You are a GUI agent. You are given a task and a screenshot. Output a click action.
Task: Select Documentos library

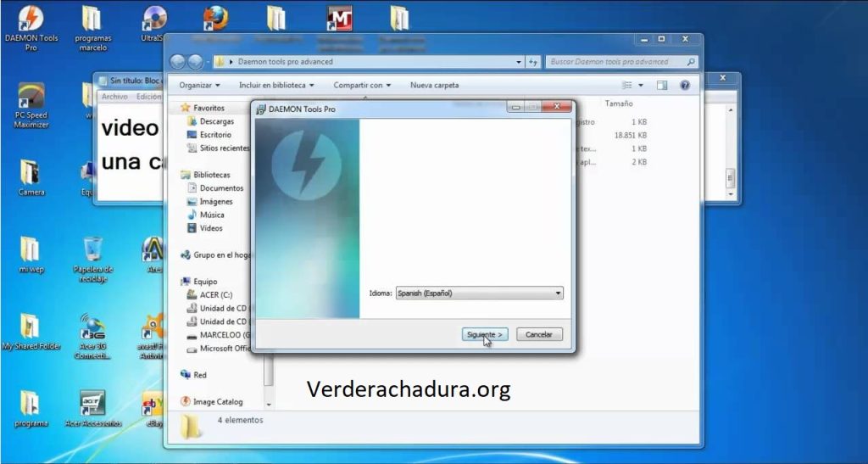tap(221, 188)
